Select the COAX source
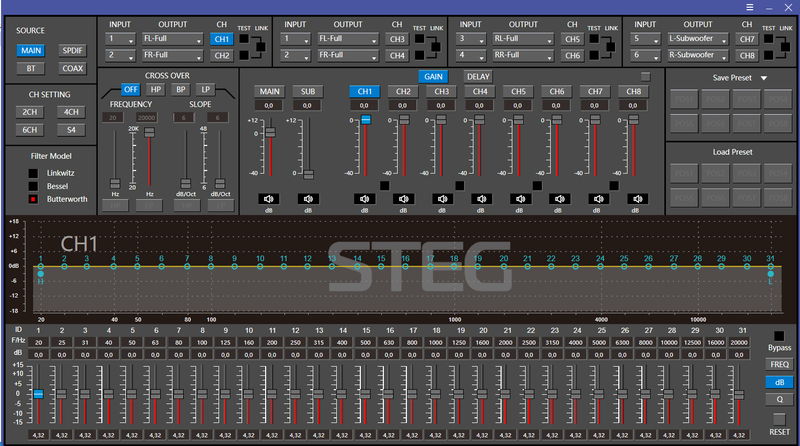Screen dimensions: 800x446 pyautogui.click(x=72, y=68)
